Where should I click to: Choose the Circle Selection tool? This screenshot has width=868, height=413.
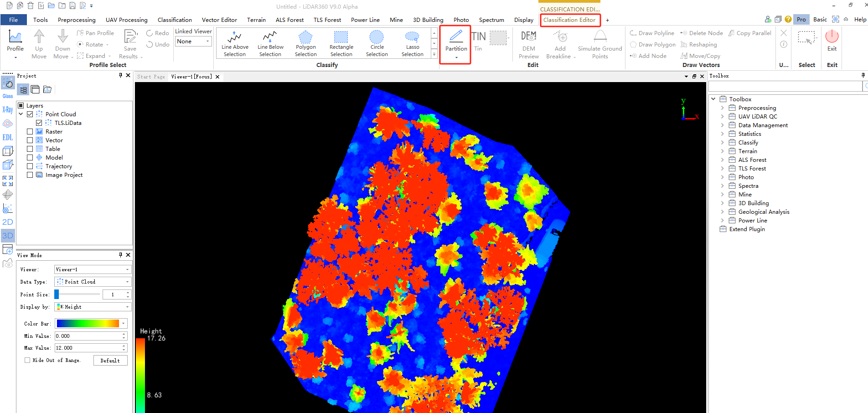coord(377,43)
